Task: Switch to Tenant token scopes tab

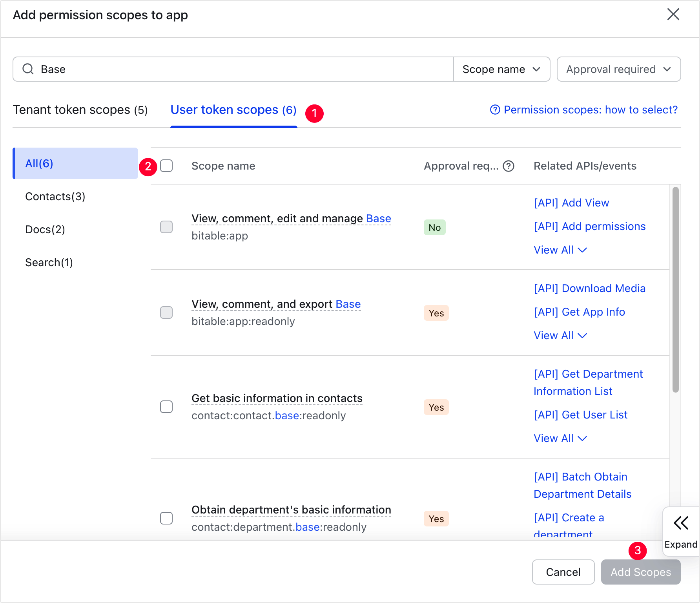Action: pyautogui.click(x=80, y=110)
